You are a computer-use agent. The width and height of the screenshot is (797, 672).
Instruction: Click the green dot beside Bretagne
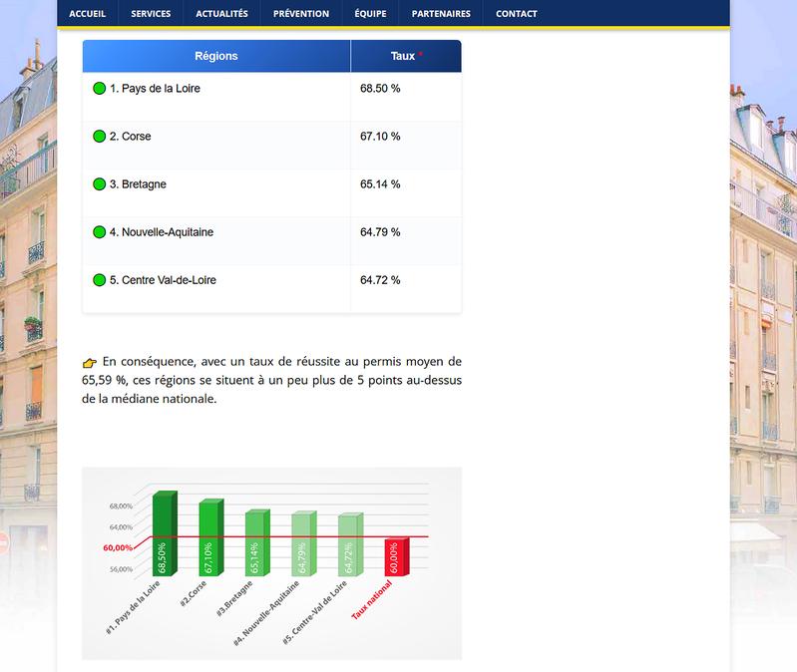coord(100,184)
